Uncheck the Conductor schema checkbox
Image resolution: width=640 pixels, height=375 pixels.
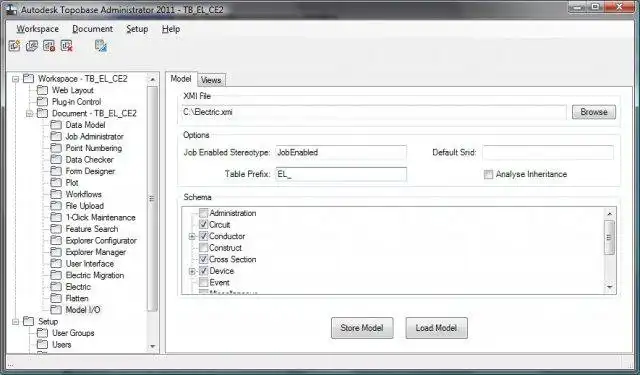click(x=203, y=236)
